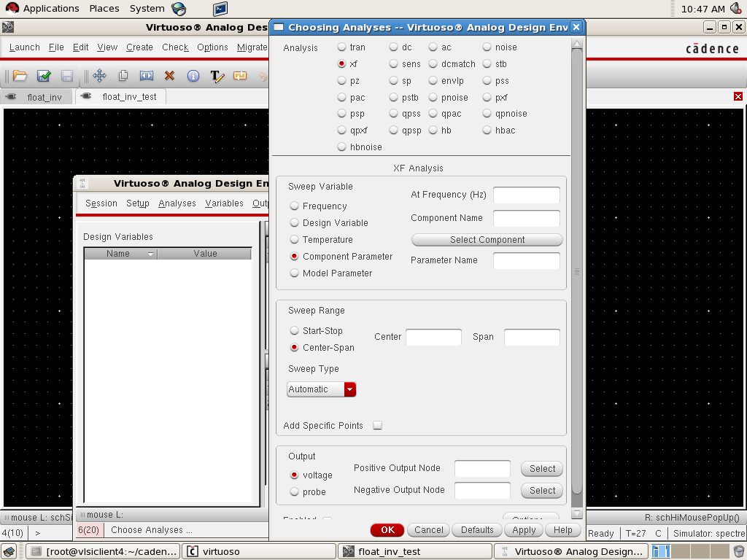Click the Undo arrow icon
The image size is (747, 560).
pyautogui.click(x=263, y=76)
